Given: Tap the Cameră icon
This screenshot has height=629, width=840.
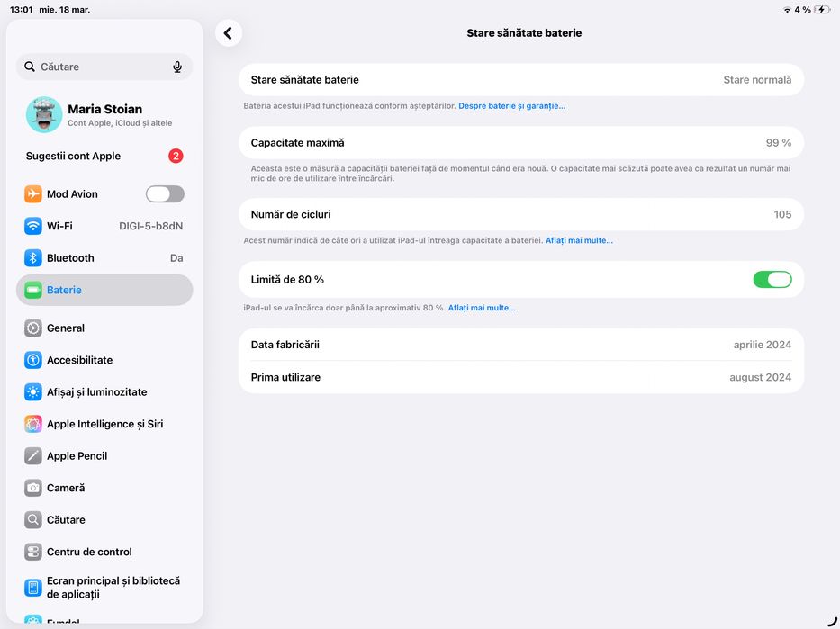Looking at the screenshot, I should click(x=33, y=488).
